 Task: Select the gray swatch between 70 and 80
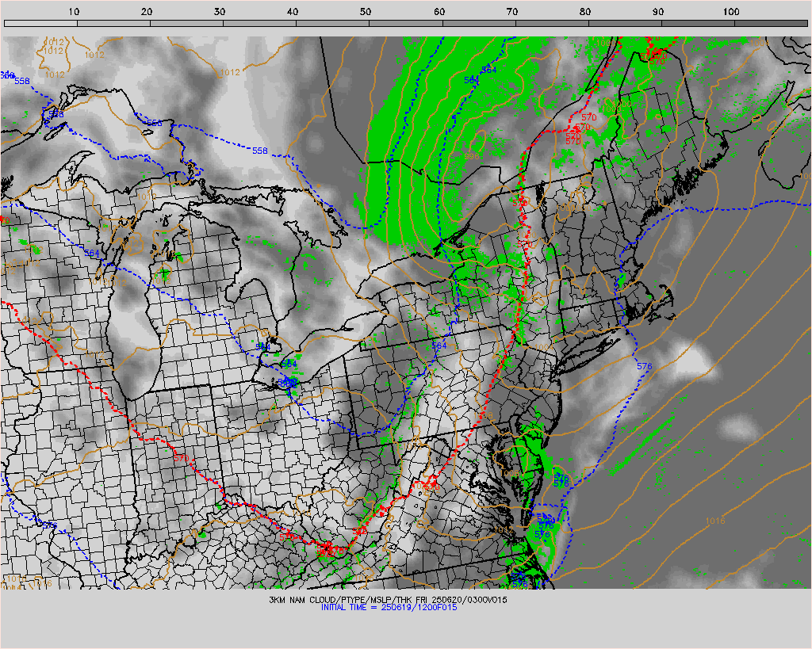pos(552,23)
